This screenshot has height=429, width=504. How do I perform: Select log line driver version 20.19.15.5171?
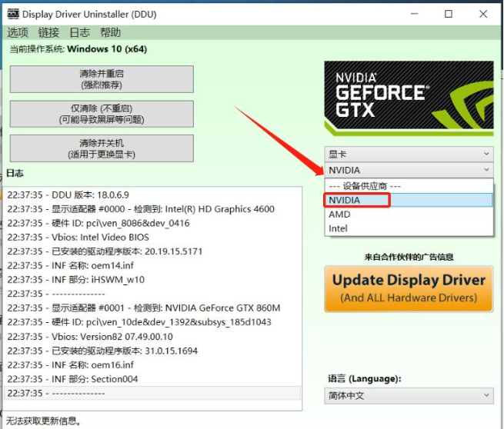(152, 251)
